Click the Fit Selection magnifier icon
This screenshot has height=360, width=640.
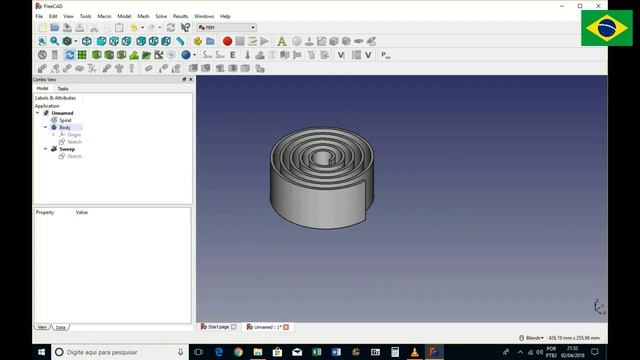[54, 41]
